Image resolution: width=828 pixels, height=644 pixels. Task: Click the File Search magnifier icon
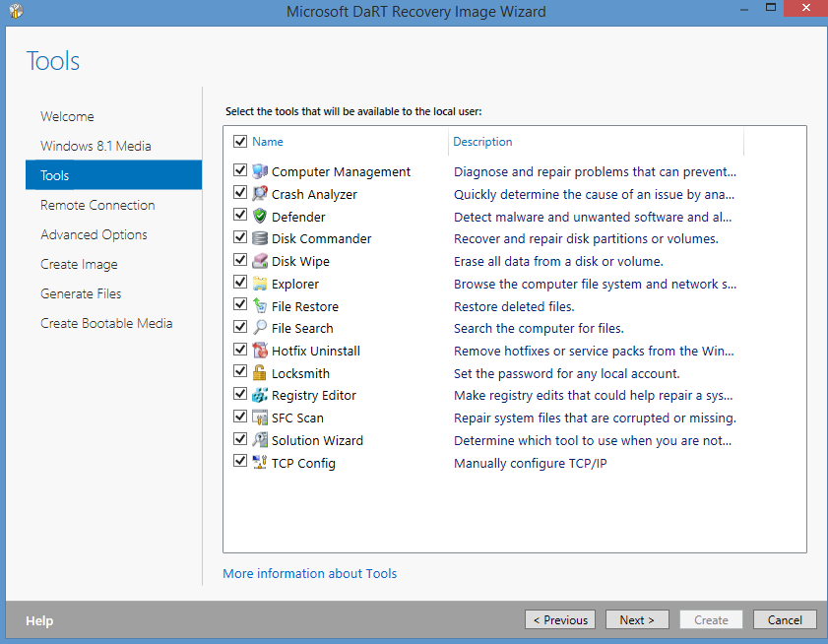point(259,328)
